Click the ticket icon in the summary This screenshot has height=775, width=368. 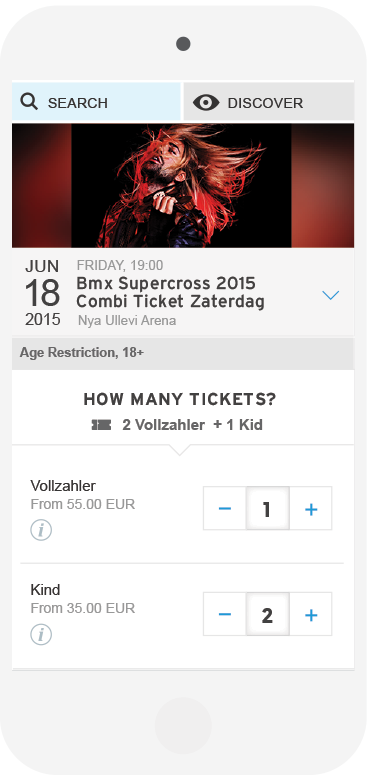click(101, 425)
